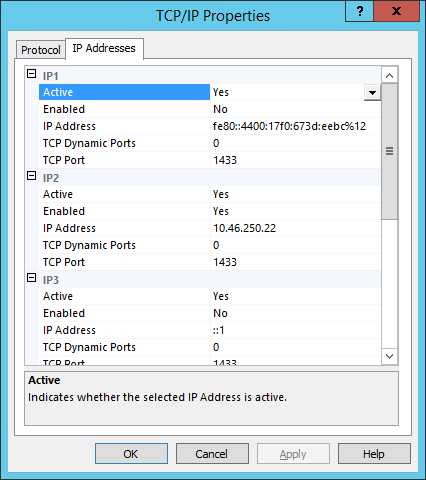Click the scroll down arrow
Viewport: 426px width, 480px height.
[389, 356]
